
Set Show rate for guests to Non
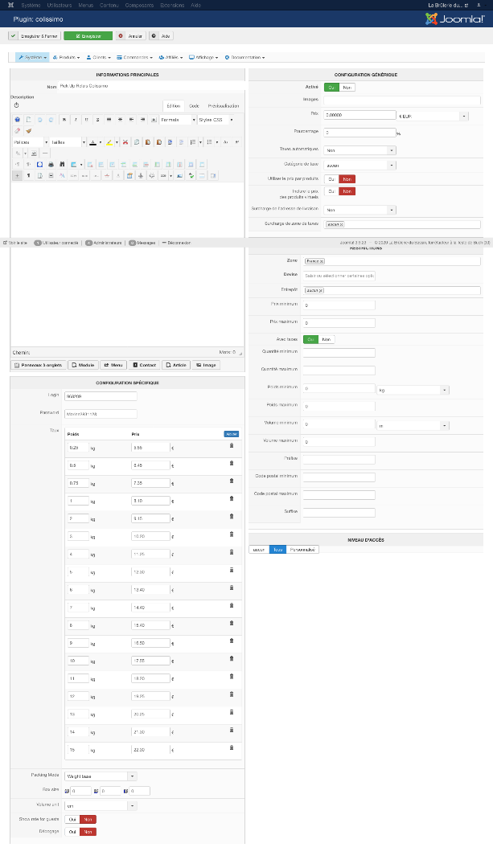pos(88,819)
